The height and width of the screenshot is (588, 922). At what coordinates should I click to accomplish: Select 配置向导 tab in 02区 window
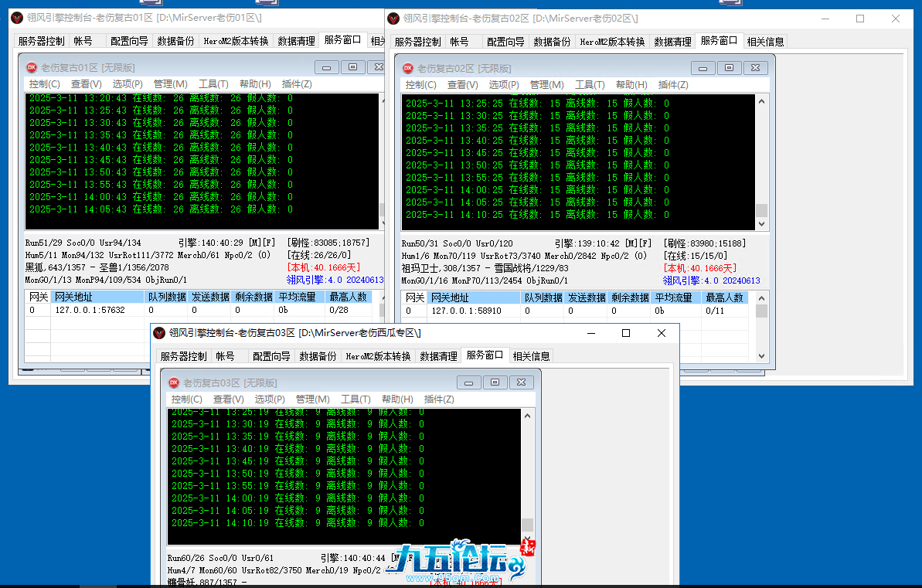click(x=505, y=42)
